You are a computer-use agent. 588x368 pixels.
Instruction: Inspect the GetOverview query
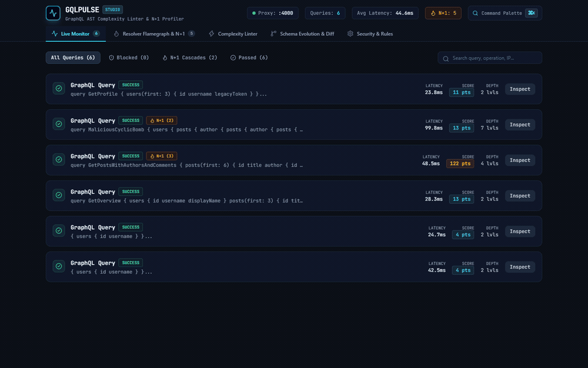pyautogui.click(x=520, y=196)
